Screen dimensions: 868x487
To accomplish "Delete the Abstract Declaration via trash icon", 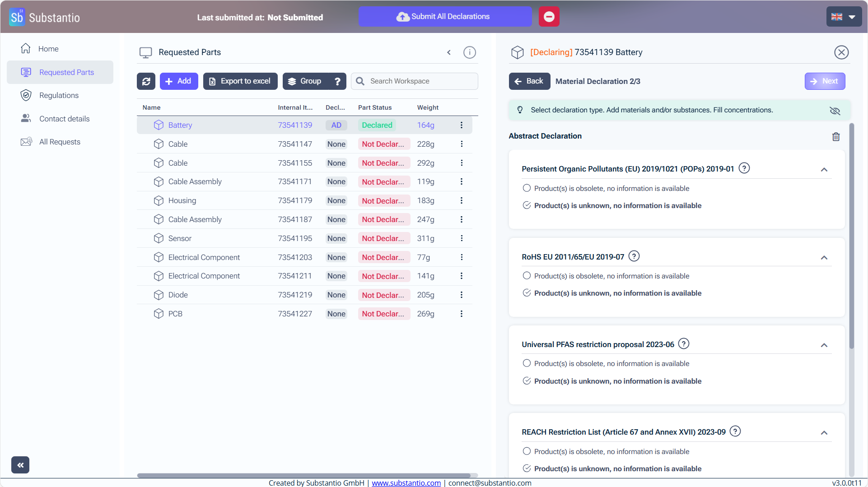I will (836, 137).
